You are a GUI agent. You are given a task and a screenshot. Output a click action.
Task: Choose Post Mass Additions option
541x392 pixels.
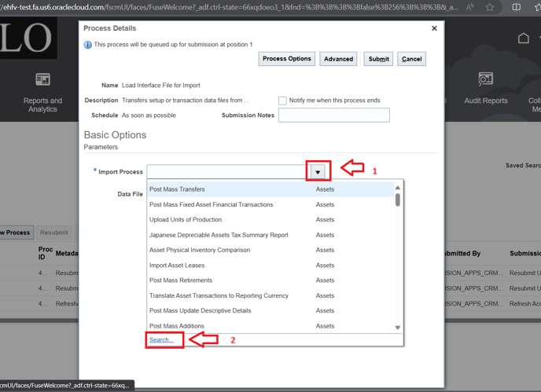click(270, 326)
